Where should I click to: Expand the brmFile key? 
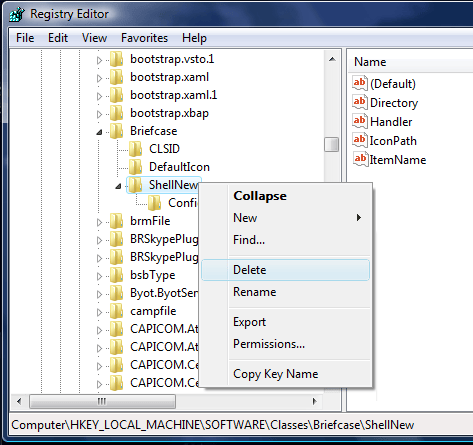pos(99,222)
